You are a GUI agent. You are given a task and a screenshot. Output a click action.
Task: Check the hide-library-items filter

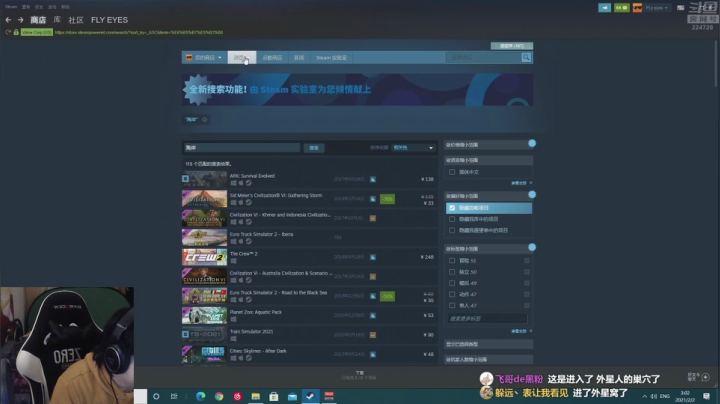[452, 219]
